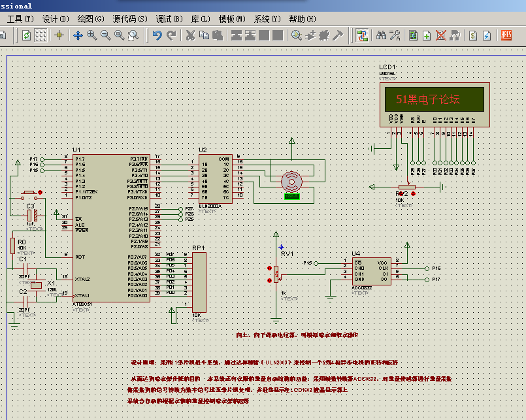Click the decompose hammer icon
The width and height of the screenshot is (526, 420).
pos(338,35)
